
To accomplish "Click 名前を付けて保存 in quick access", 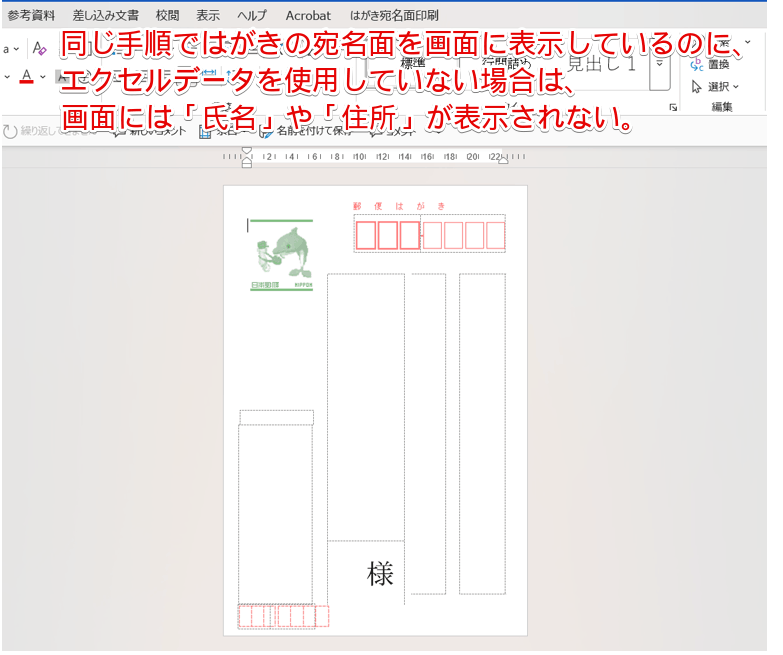I will [x=308, y=131].
